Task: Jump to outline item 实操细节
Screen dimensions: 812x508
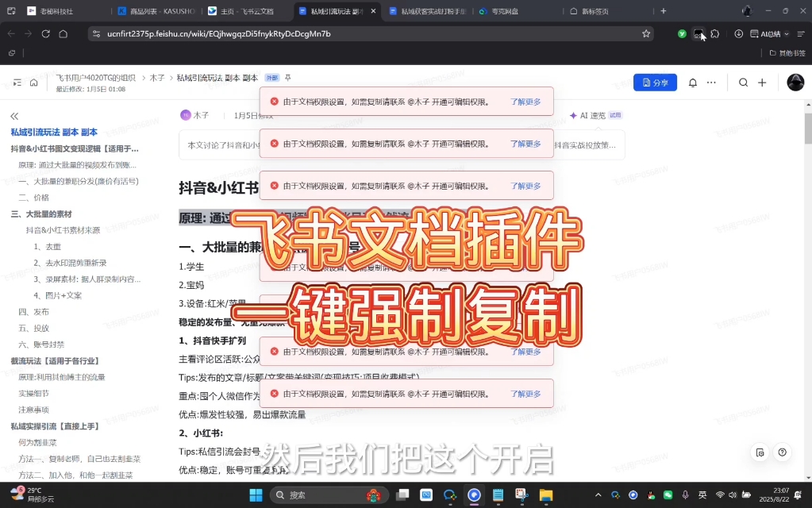Action: (33, 394)
